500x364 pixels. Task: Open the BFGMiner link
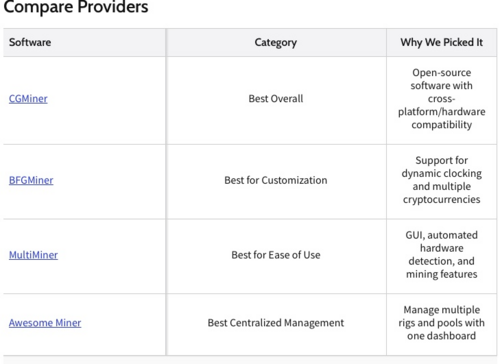point(31,180)
